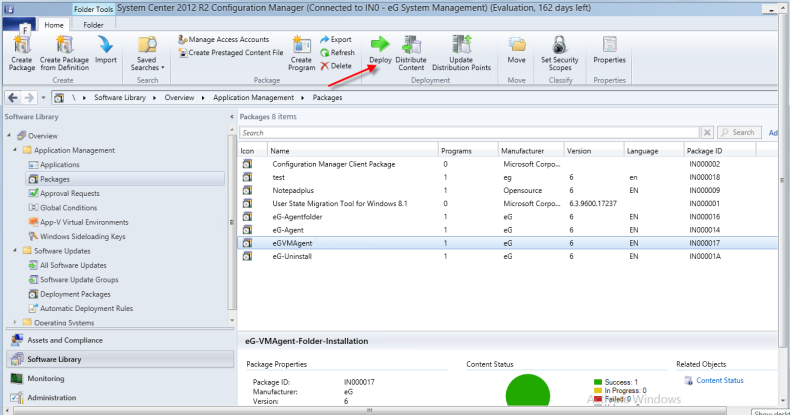Switch to the Folder ribbon tab
Screen dimensions: 790x415
point(93,25)
